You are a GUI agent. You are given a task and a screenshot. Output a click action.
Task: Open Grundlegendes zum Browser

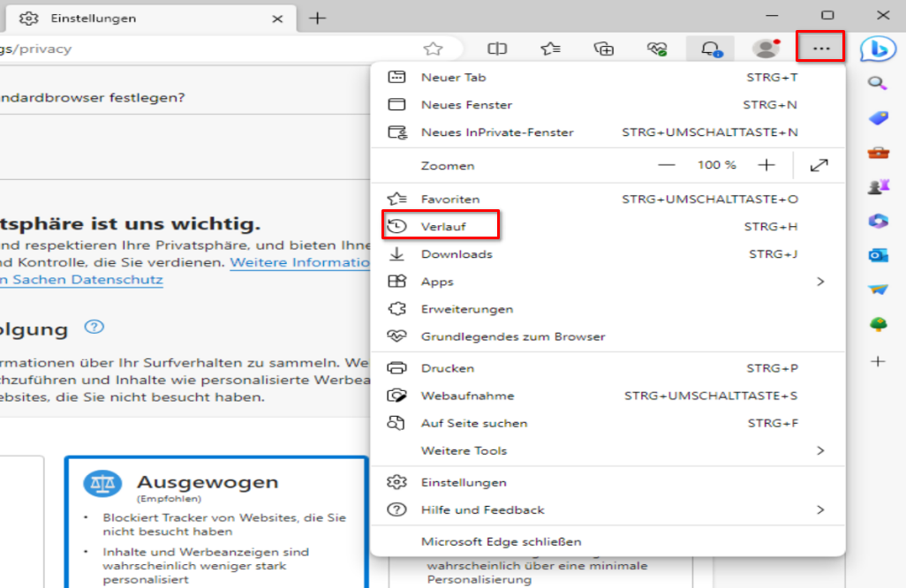[x=608, y=336]
